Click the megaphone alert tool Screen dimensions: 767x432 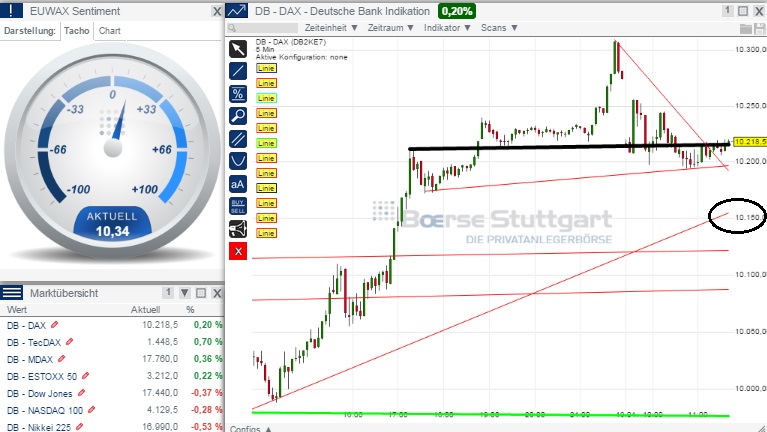click(238, 228)
